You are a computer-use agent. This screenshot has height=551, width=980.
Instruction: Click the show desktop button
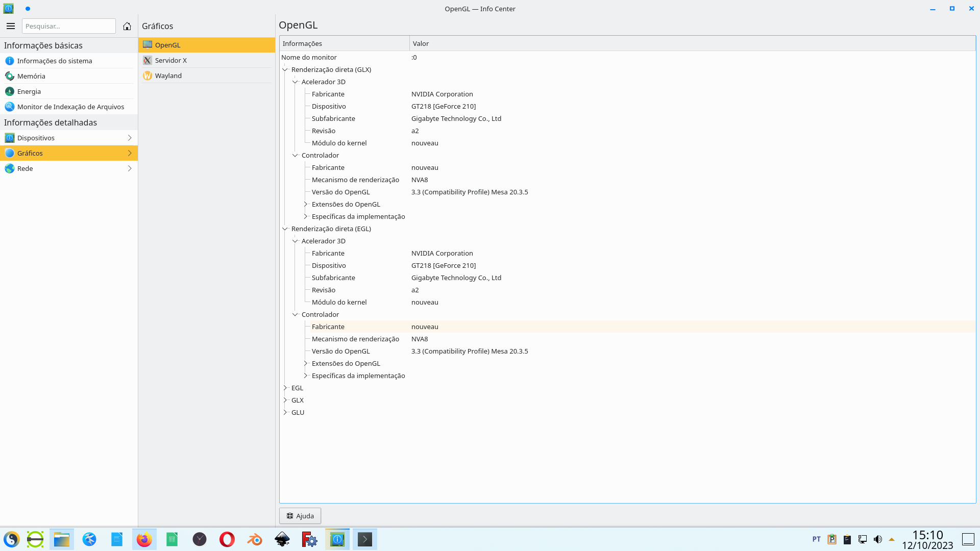pos(968,539)
